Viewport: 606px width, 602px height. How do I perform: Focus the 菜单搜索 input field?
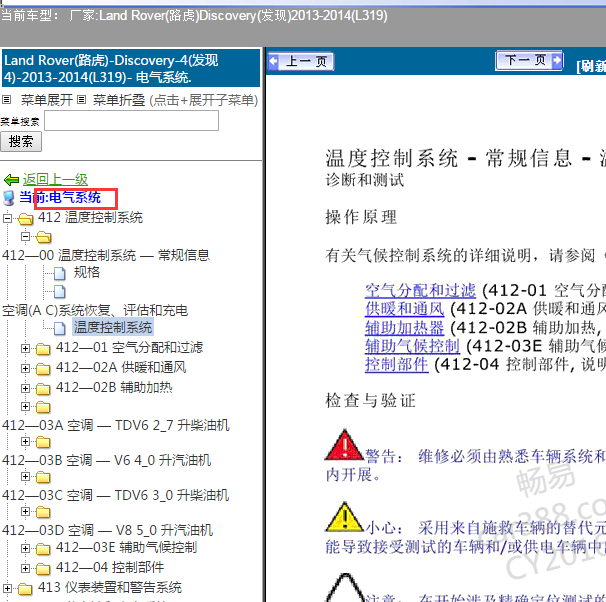tap(131, 121)
